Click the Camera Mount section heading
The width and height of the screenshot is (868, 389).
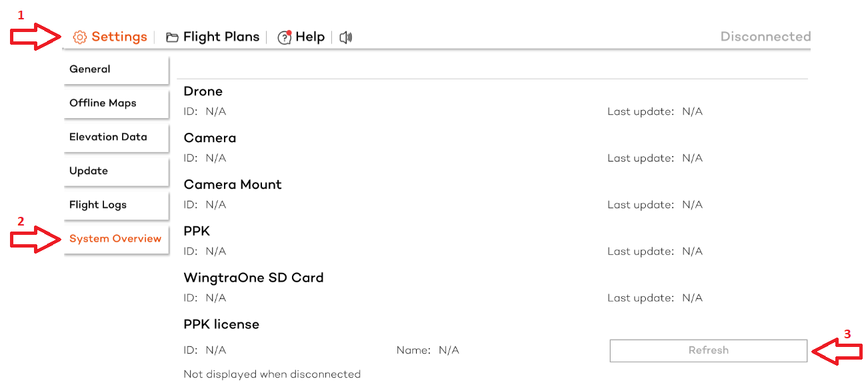[x=233, y=185]
